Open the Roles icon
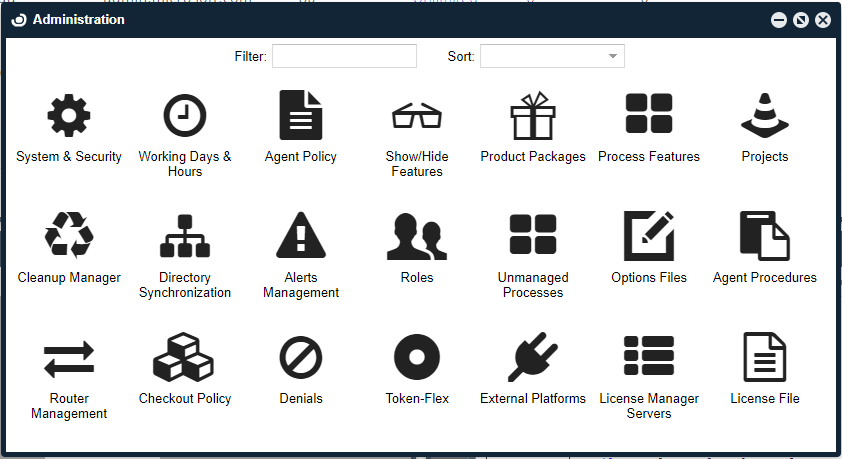This screenshot has width=842, height=459. tap(417, 237)
